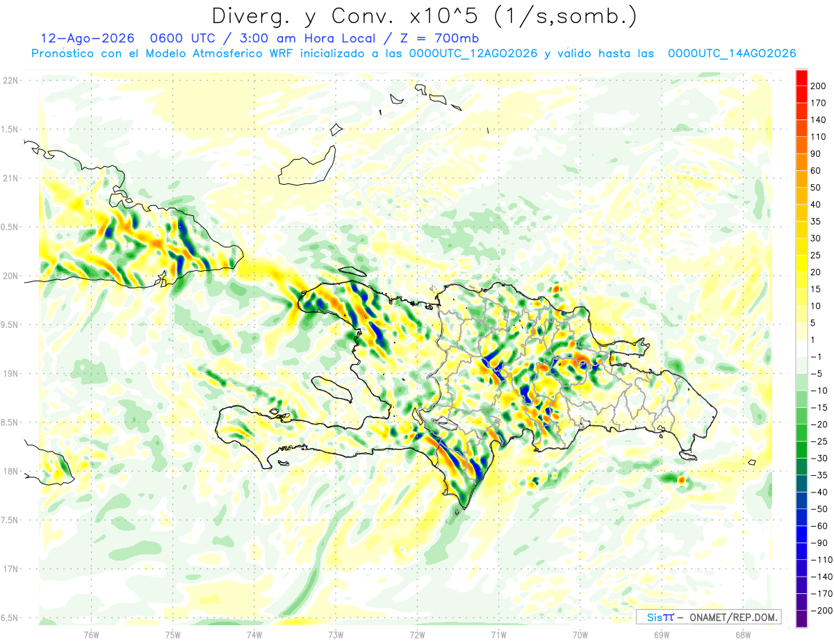834x644 pixels.
Task: Click the white colorbar swatch between 1 and -1
Action: coord(801,348)
